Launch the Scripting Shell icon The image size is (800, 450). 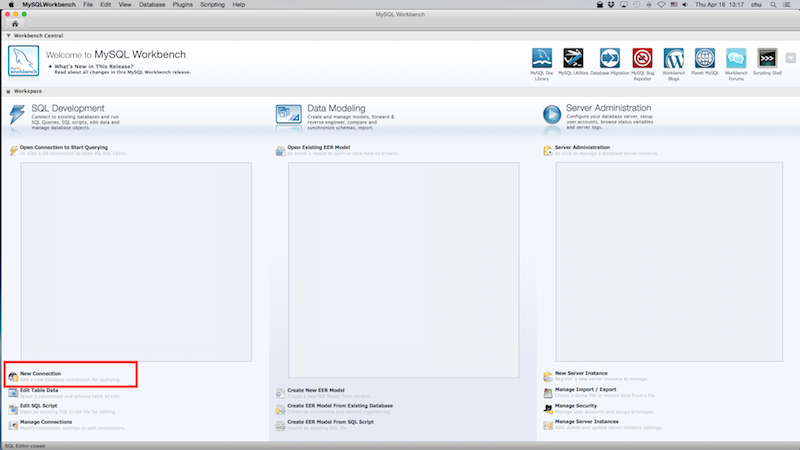[767, 58]
